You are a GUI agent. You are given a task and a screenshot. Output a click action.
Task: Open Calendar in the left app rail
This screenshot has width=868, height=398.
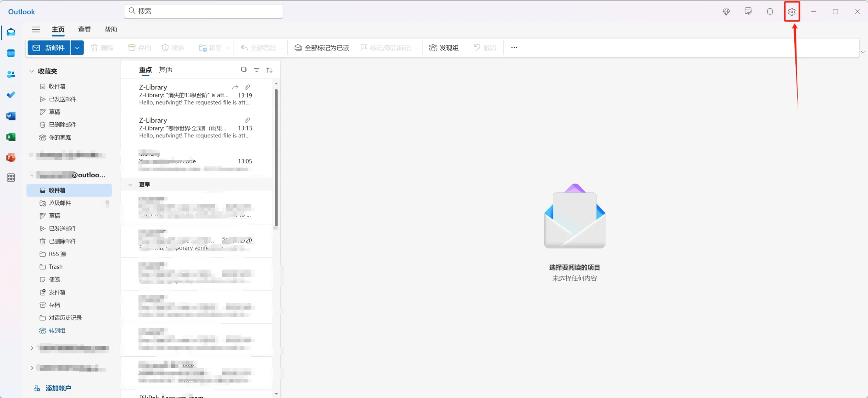[11, 53]
